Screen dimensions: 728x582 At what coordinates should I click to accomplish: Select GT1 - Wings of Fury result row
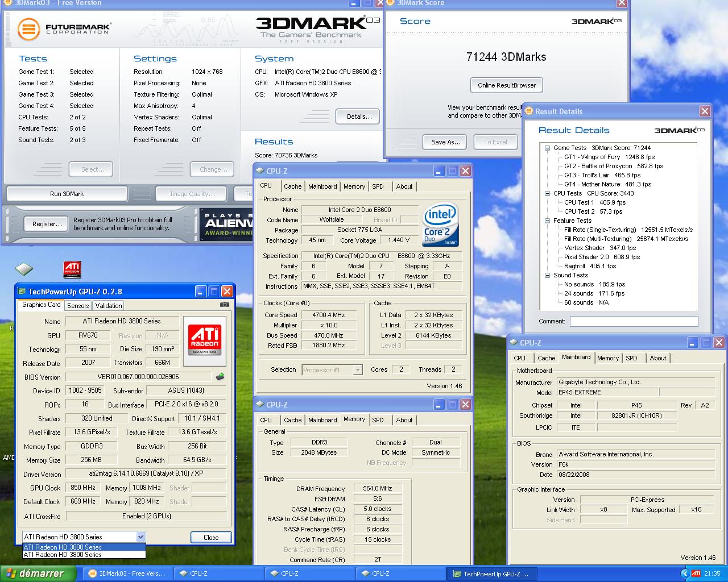point(609,157)
